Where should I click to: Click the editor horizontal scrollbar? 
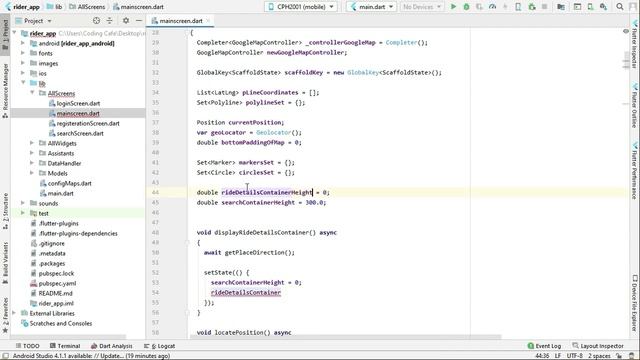pos(345,338)
